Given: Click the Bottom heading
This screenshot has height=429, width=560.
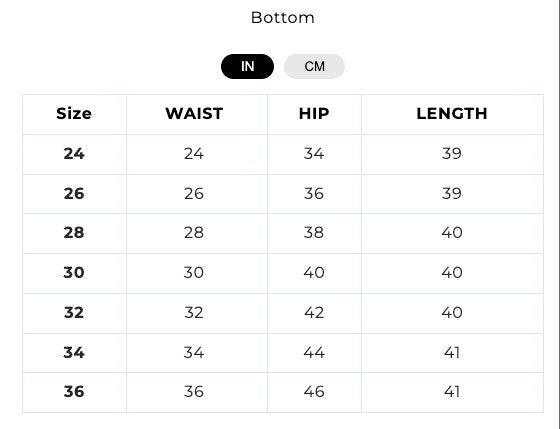Looking at the screenshot, I should tap(282, 18).
